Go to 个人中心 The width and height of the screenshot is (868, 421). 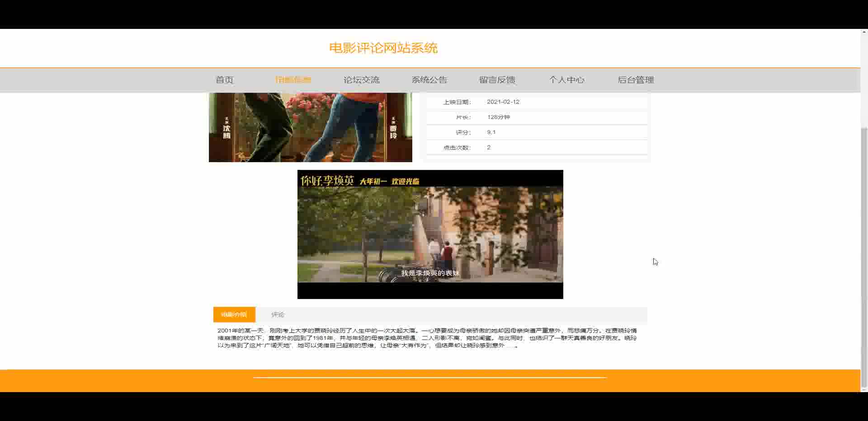pyautogui.click(x=566, y=80)
